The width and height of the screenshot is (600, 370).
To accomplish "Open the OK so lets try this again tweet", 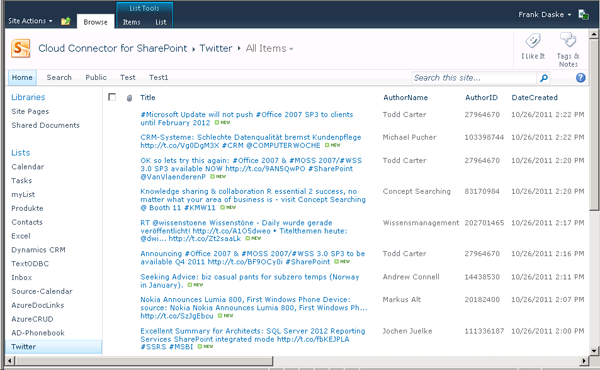I will 251,168.
